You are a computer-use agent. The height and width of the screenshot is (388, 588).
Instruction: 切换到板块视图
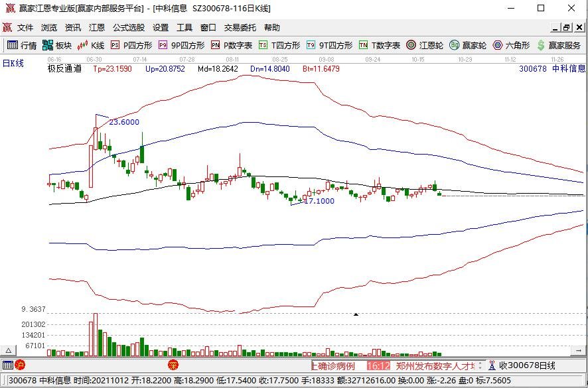point(56,46)
